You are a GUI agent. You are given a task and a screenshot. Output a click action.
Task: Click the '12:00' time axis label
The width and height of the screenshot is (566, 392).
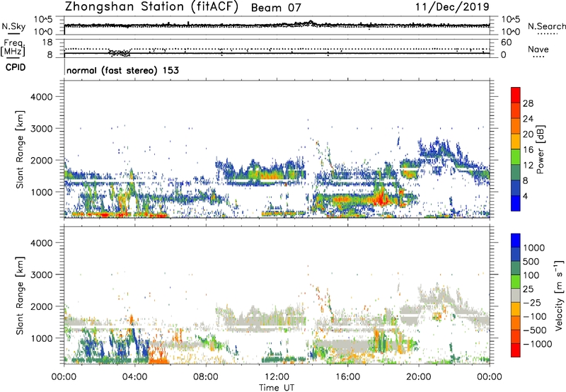[x=277, y=377]
